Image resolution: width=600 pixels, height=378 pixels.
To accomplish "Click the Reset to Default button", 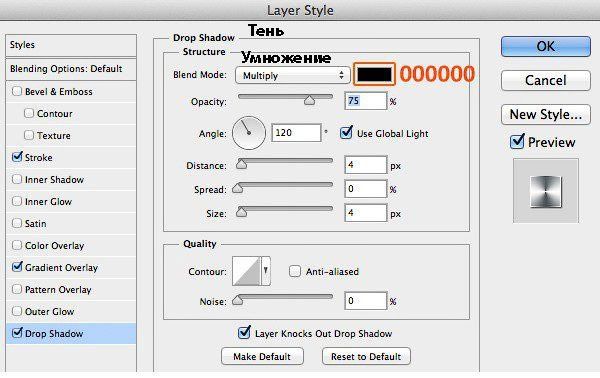I will [x=366, y=356].
